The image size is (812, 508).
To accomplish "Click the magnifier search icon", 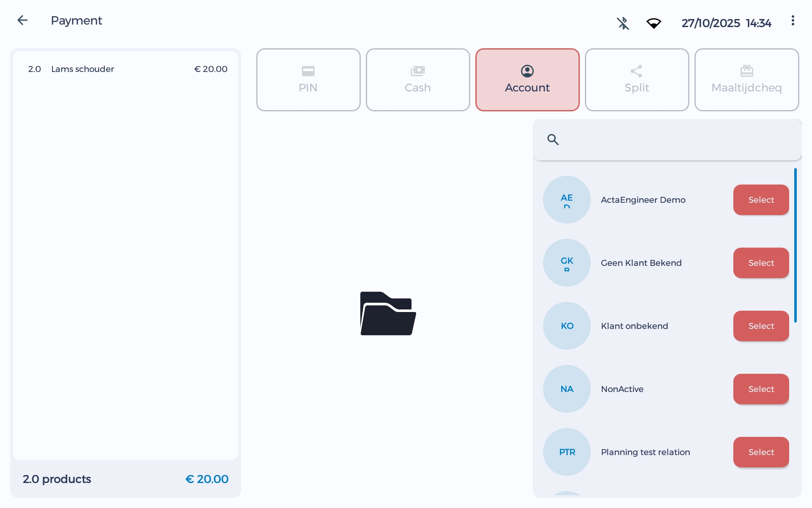I will click(x=553, y=140).
